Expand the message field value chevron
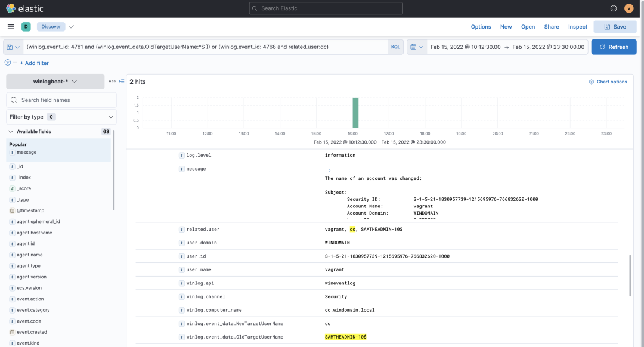 click(329, 170)
